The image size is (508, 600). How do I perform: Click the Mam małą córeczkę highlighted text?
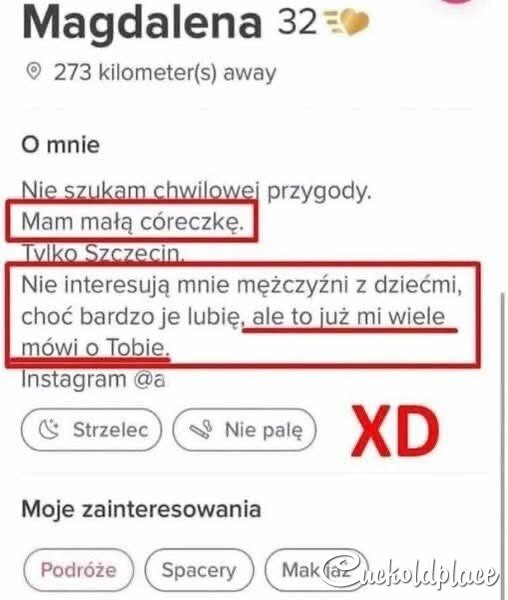coord(132,222)
